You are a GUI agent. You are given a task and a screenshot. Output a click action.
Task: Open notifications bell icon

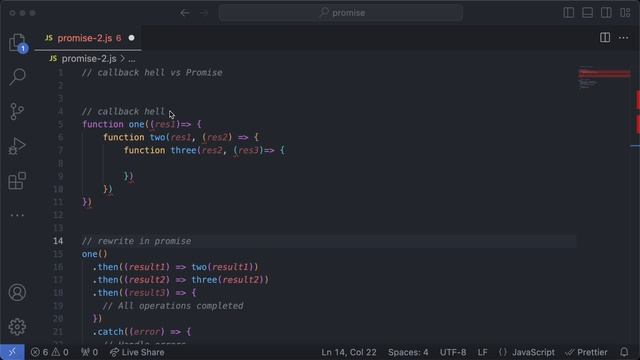point(624,352)
